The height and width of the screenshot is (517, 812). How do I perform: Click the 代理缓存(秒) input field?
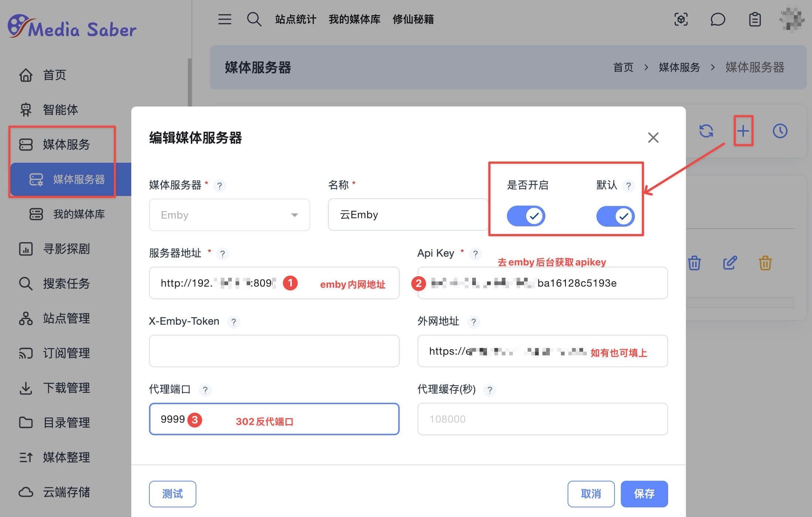[x=542, y=419]
